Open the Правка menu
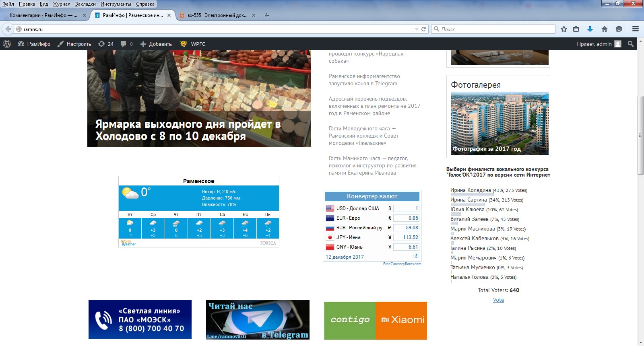The width and height of the screenshot is (644, 346). tap(27, 4)
